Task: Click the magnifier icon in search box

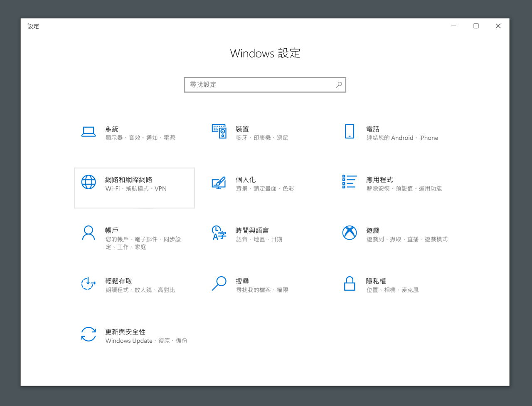Action: [339, 85]
